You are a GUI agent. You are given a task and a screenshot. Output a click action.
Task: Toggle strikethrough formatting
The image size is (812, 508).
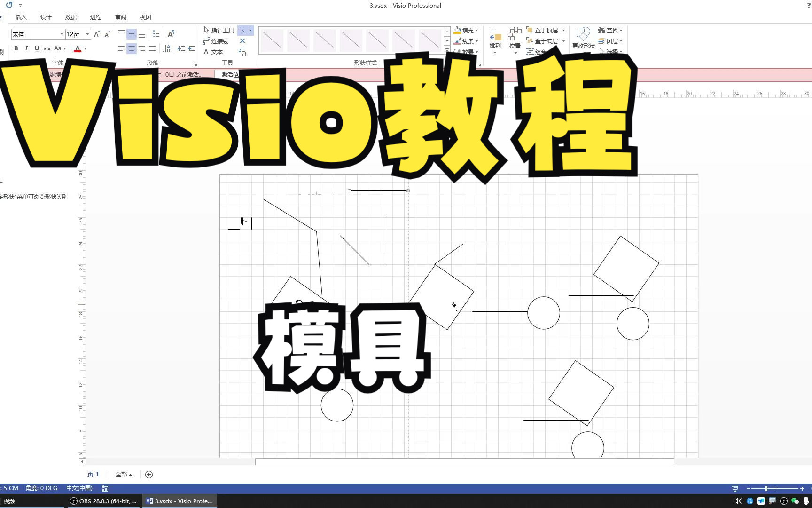tap(47, 48)
